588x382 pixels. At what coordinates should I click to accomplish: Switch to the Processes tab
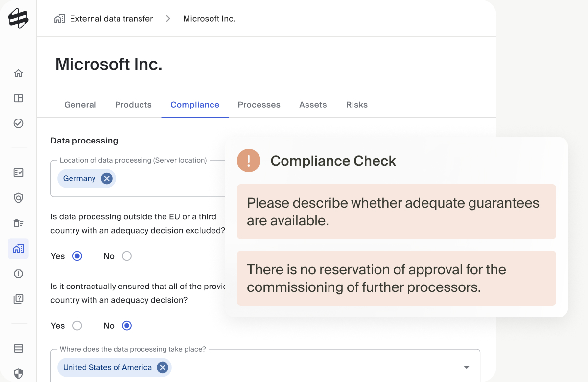259,105
